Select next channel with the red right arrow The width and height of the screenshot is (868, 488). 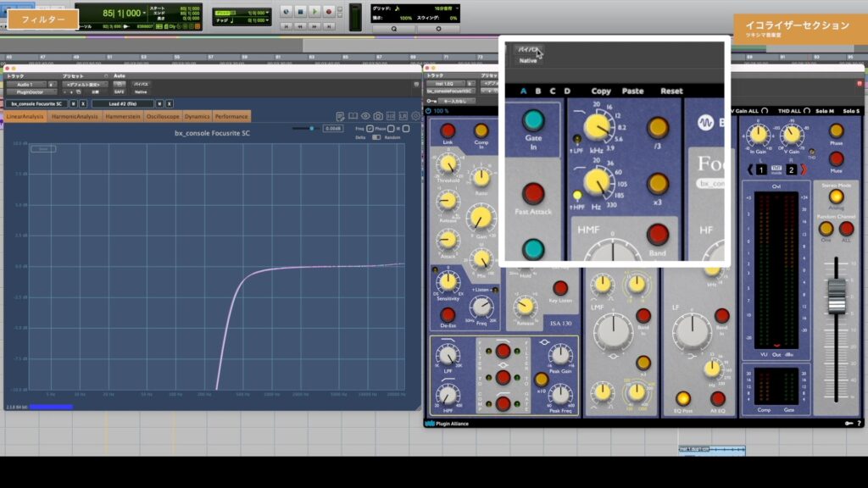pos(804,169)
